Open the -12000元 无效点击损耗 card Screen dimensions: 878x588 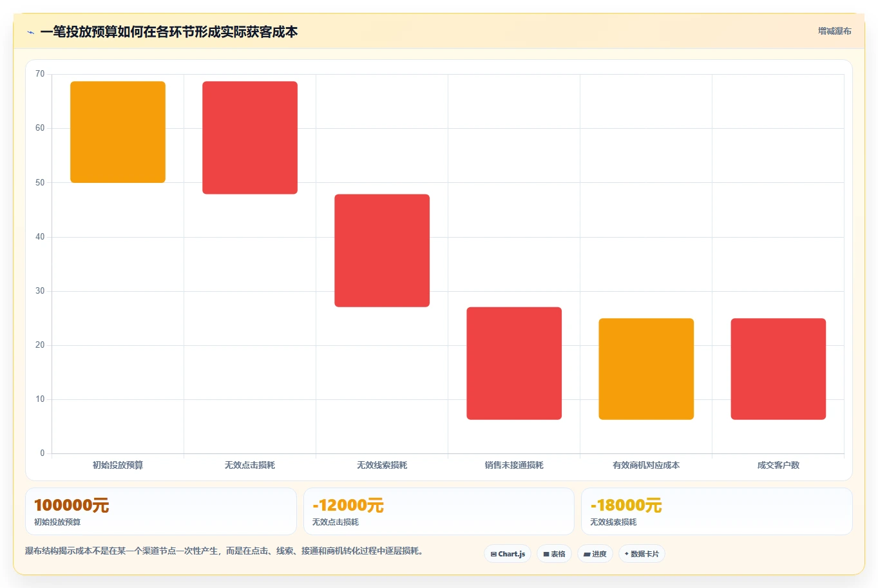pyautogui.click(x=439, y=511)
